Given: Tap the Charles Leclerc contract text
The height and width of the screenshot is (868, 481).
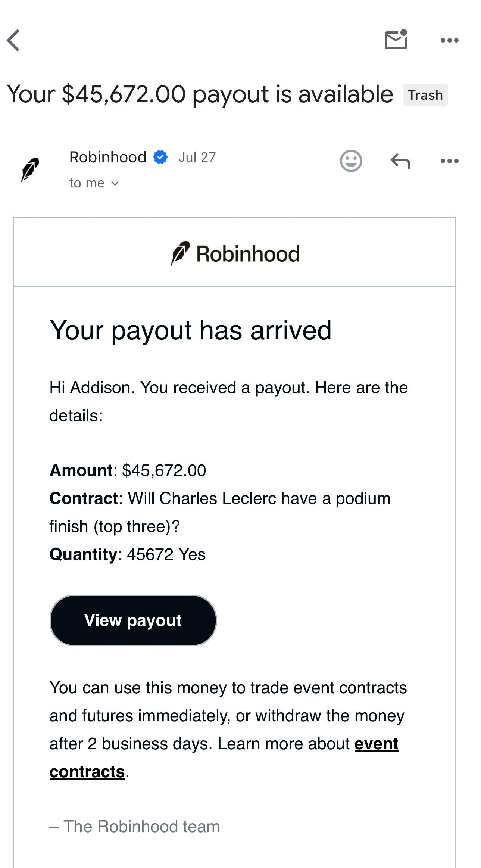Looking at the screenshot, I should (220, 512).
